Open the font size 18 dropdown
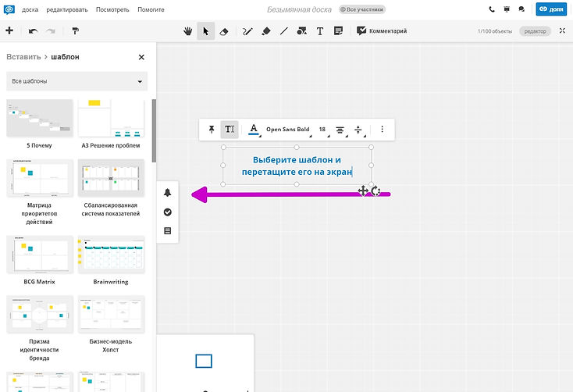Viewport: 573px width, 392px height. (323, 130)
